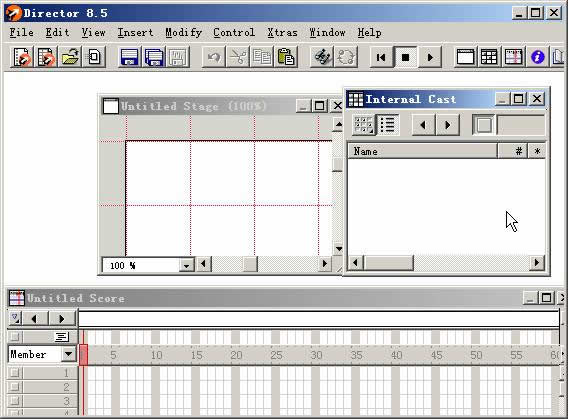Toggle the mute box for channel 2
The height and width of the screenshot is (419, 568).
click(x=14, y=386)
